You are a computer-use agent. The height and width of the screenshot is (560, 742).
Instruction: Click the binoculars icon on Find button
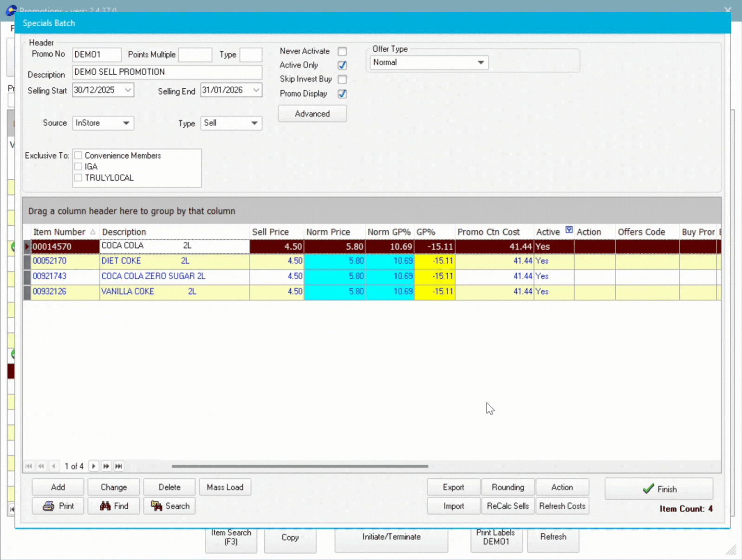105,506
